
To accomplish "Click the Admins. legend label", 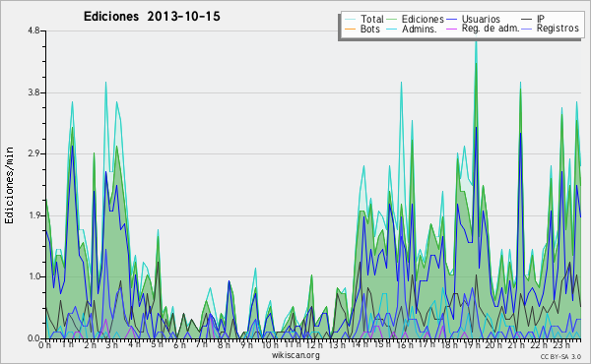I will click(x=420, y=29).
